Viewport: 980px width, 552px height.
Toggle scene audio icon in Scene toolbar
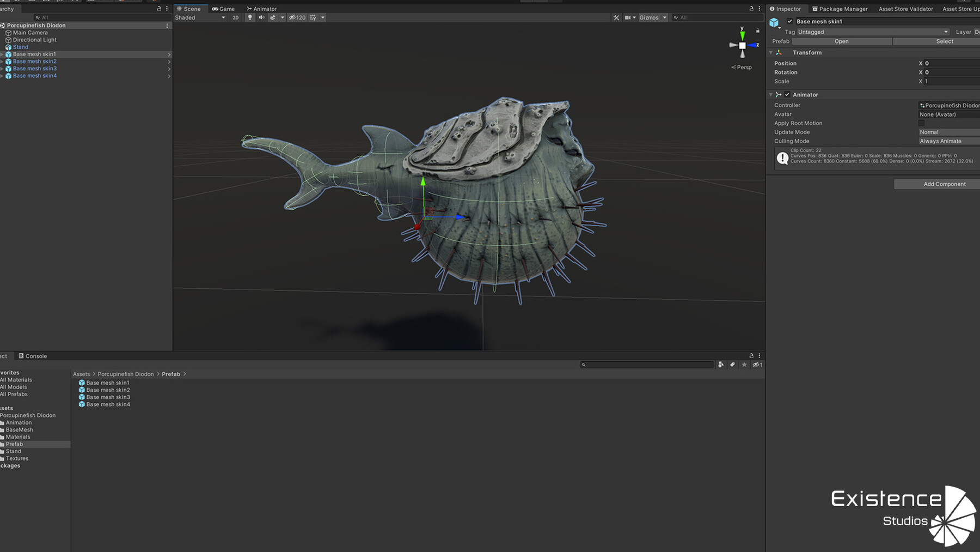pos(261,17)
